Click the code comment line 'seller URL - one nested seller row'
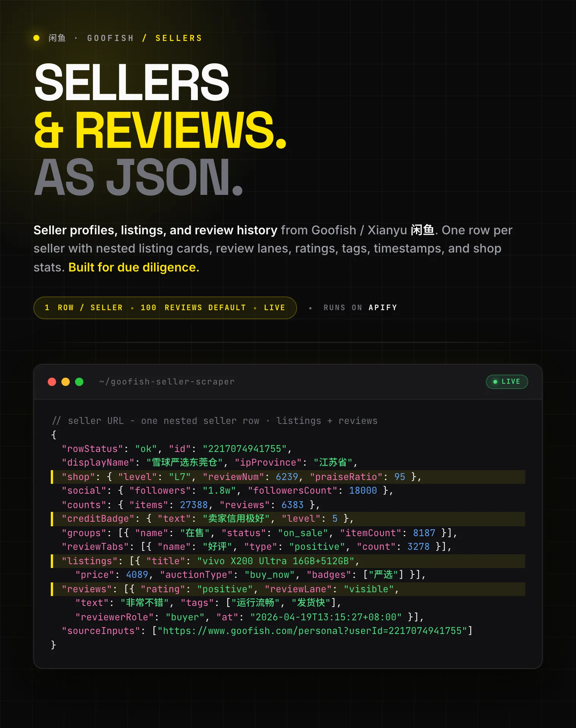 point(164,421)
